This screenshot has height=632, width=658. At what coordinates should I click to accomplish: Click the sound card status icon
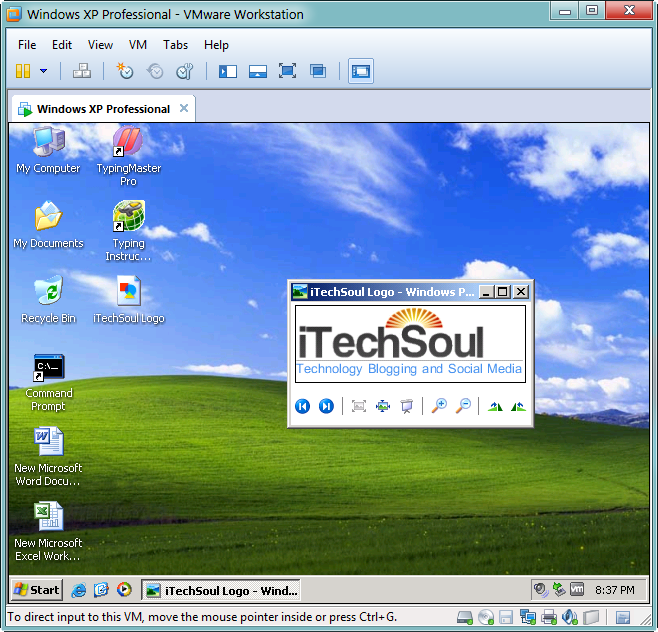[570, 617]
